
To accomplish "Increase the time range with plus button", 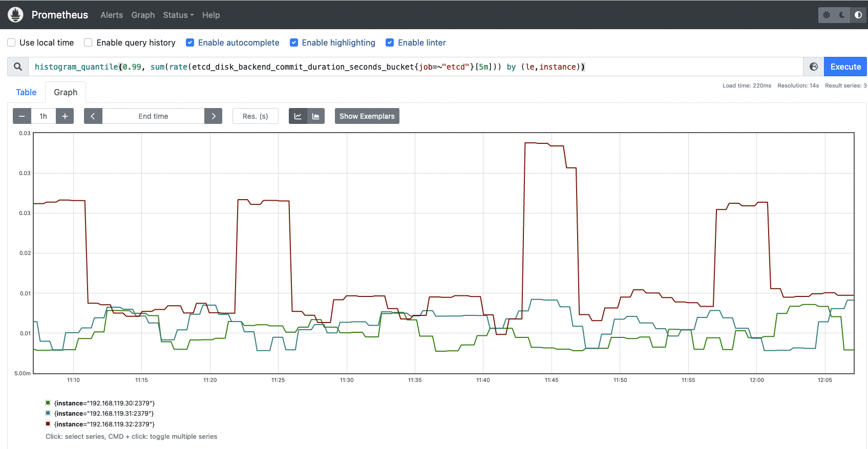I will (65, 116).
